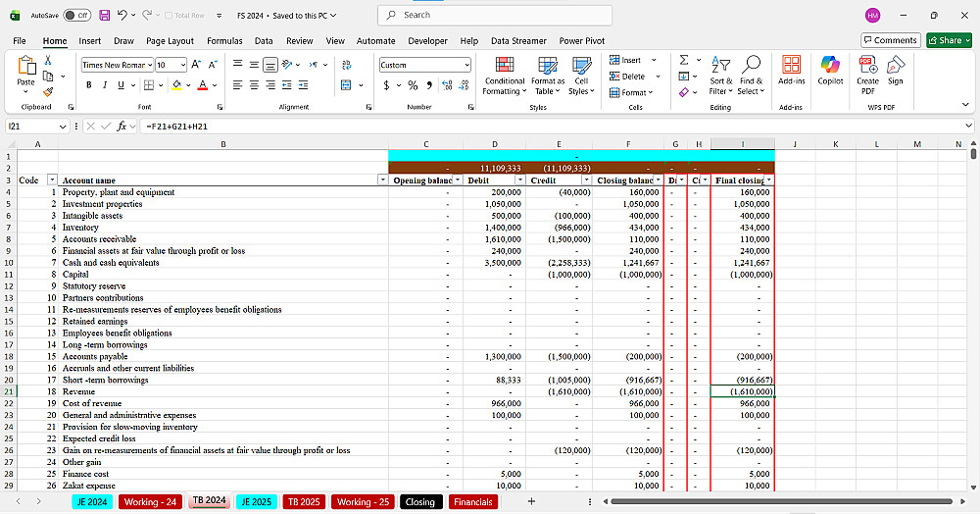
Task: Pick font color red A
Action: click(203, 85)
